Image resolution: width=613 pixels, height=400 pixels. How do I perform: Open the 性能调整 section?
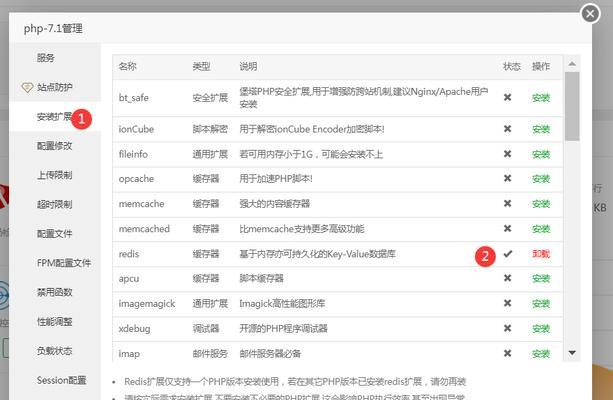pyautogui.click(x=55, y=322)
